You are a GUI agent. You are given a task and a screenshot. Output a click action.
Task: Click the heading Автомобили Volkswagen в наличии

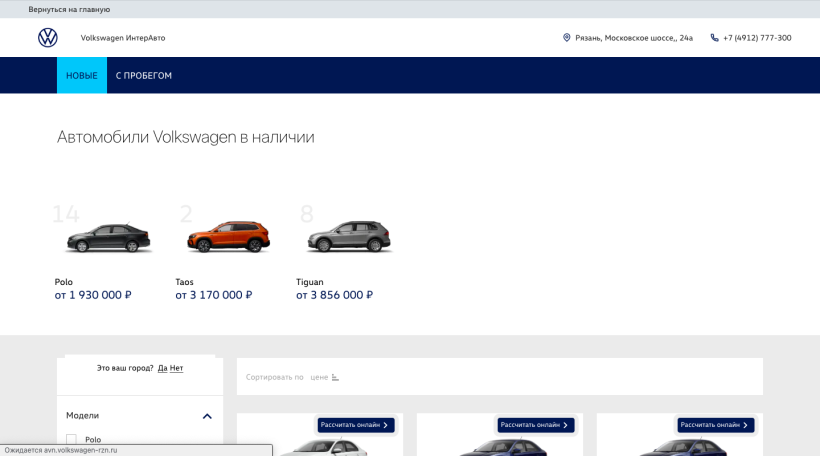pos(186,137)
